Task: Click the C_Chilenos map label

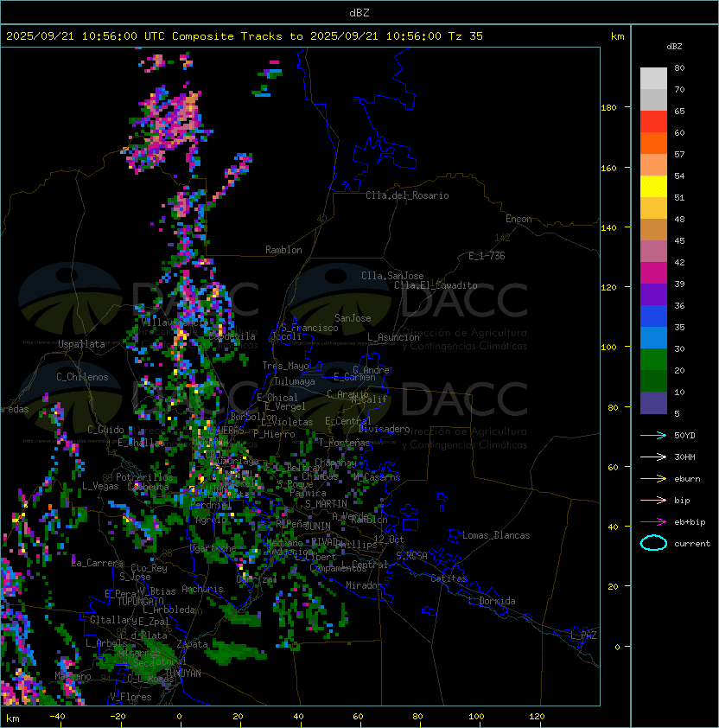Action: (x=82, y=377)
